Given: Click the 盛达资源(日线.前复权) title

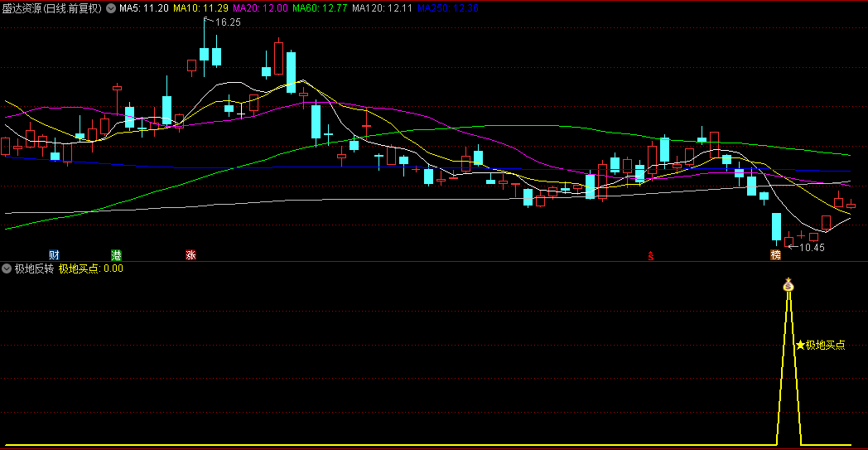Looking at the screenshot, I should 52,8.
